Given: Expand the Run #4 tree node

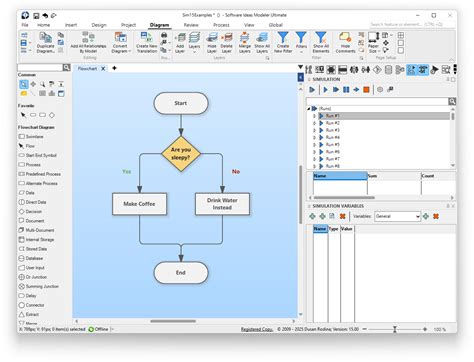Looking at the screenshot, I should point(314,137).
